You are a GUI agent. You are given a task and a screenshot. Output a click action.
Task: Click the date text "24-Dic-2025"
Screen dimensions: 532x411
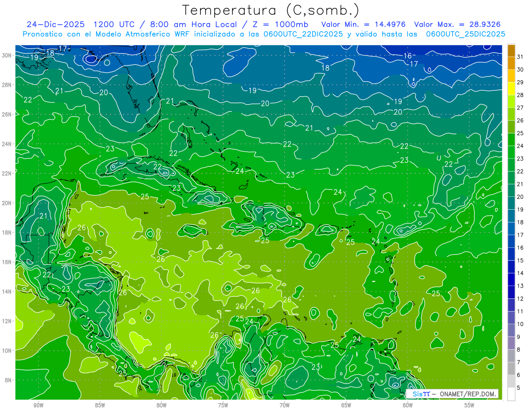[56, 24]
